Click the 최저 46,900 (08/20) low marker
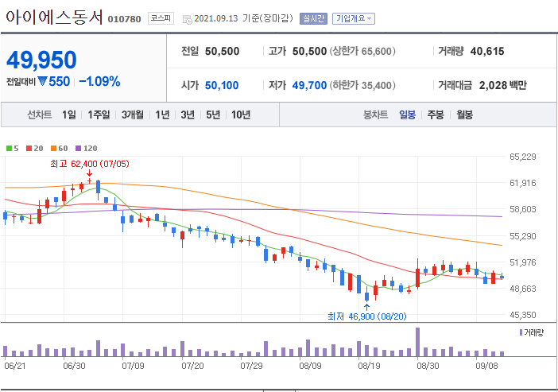 point(367,316)
